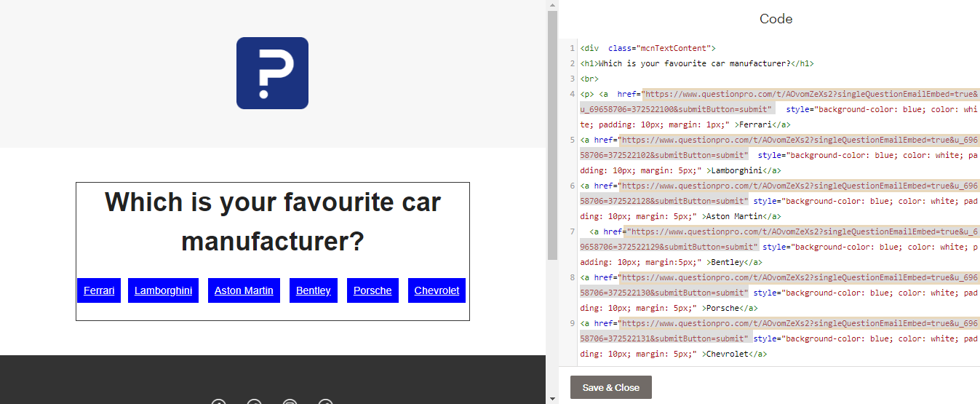Pick the Porsche link in the preview
This screenshot has height=404, width=980.
point(373,290)
